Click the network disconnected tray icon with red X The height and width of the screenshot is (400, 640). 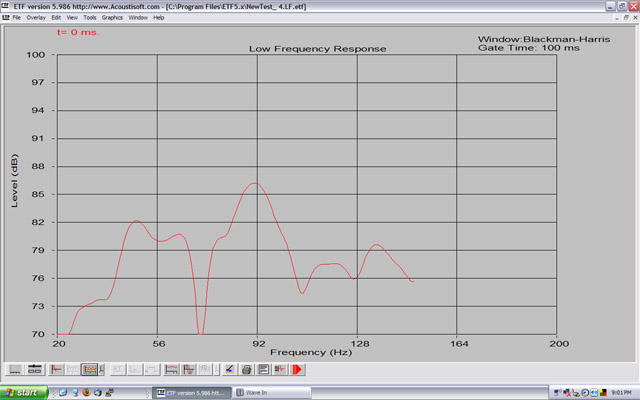pos(567,393)
